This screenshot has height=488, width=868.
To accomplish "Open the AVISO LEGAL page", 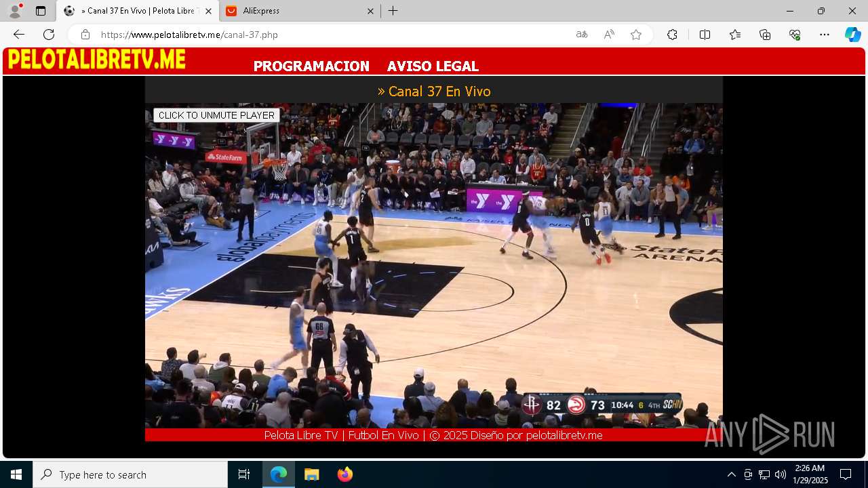I will pos(433,66).
